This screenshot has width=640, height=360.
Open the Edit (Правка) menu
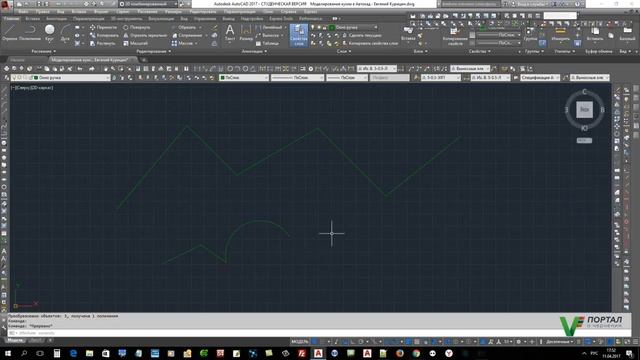[42, 12]
